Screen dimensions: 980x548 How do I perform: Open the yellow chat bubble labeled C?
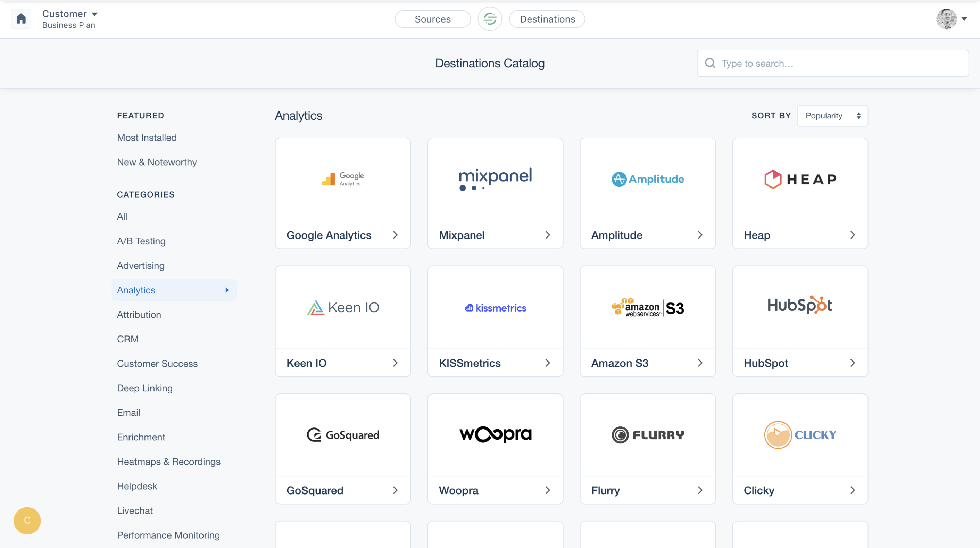(x=27, y=520)
